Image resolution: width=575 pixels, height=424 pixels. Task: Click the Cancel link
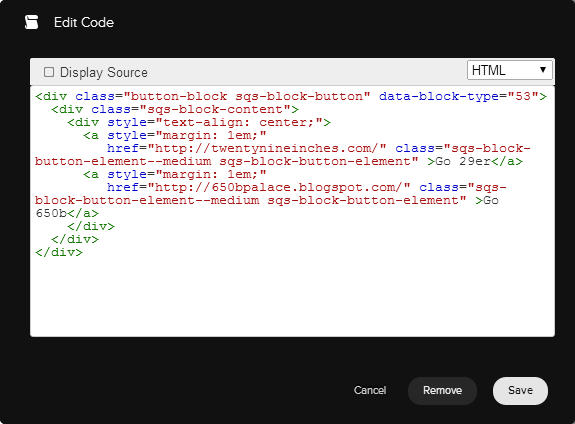pos(370,390)
